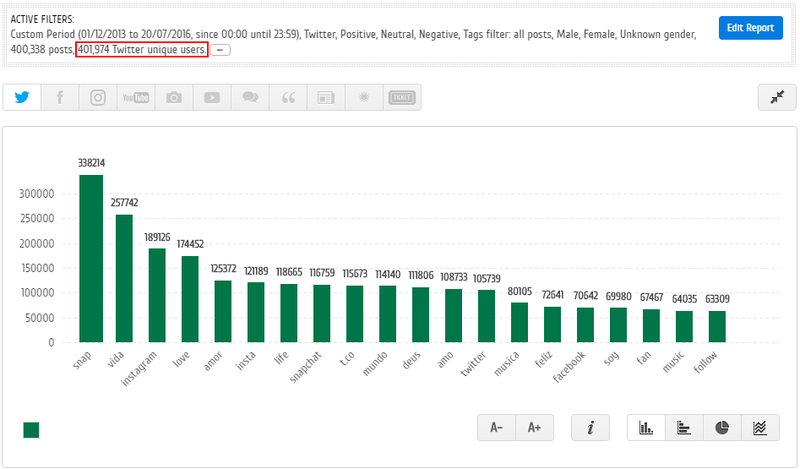
Task: Click the green legend color swatch
Action: point(31,430)
